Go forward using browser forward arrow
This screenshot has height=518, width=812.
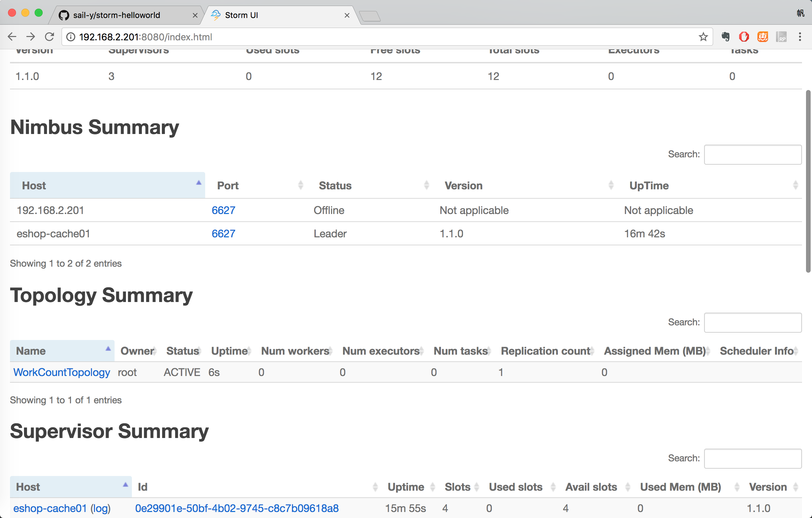(31, 37)
